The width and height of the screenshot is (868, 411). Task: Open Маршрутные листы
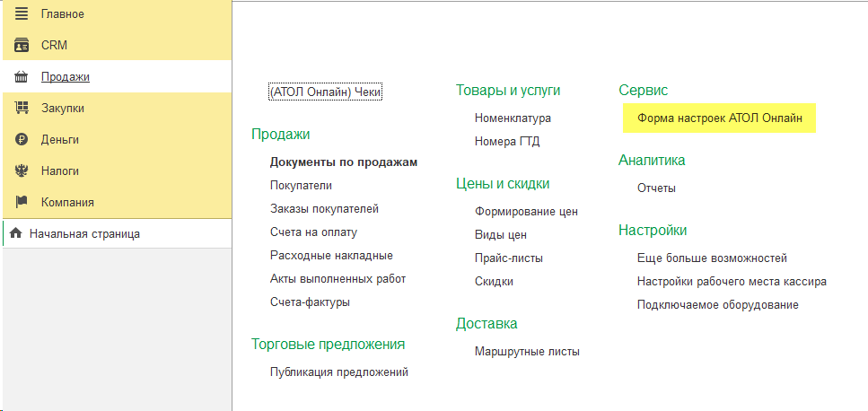(527, 351)
